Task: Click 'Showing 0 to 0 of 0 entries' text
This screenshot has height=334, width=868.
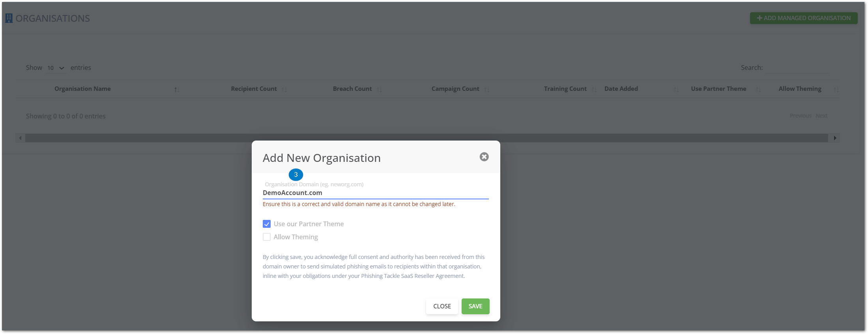Action: [x=66, y=116]
